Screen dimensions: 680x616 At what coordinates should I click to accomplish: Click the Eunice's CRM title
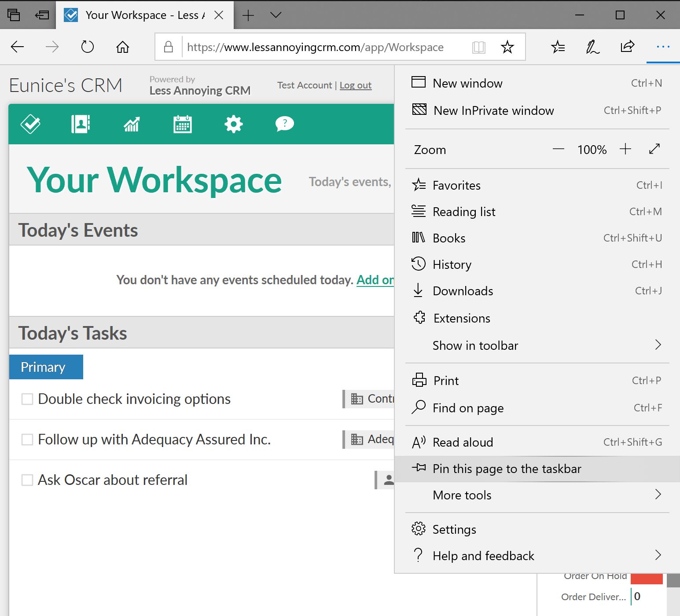point(66,85)
